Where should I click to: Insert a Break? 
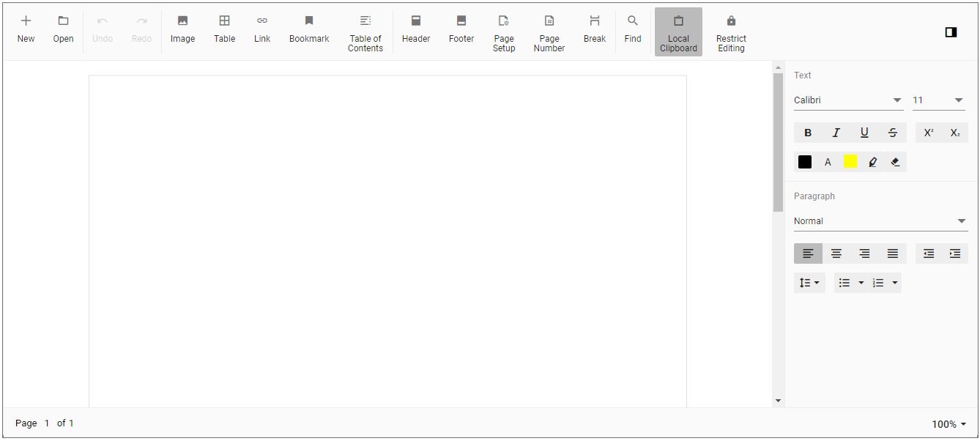[595, 31]
